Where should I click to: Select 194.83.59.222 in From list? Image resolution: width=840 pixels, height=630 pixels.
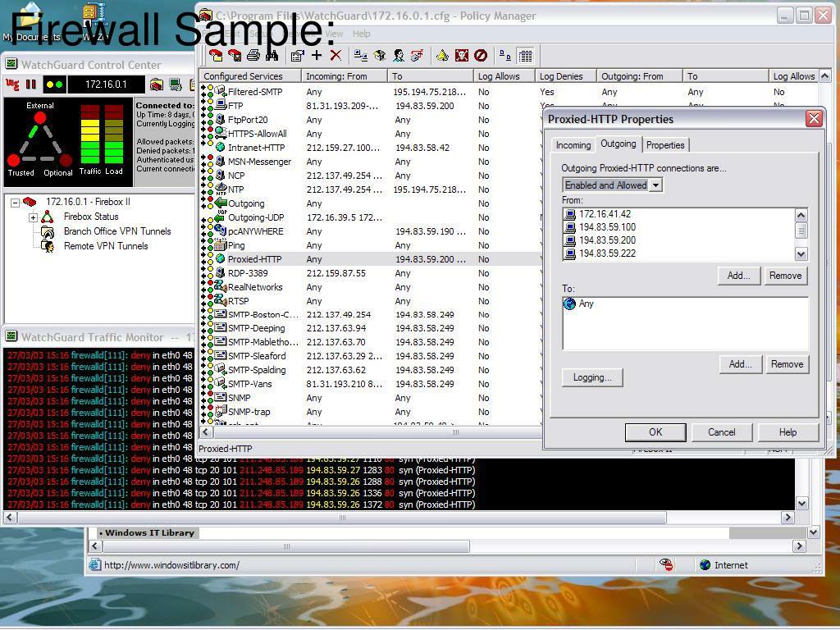(607, 253)
